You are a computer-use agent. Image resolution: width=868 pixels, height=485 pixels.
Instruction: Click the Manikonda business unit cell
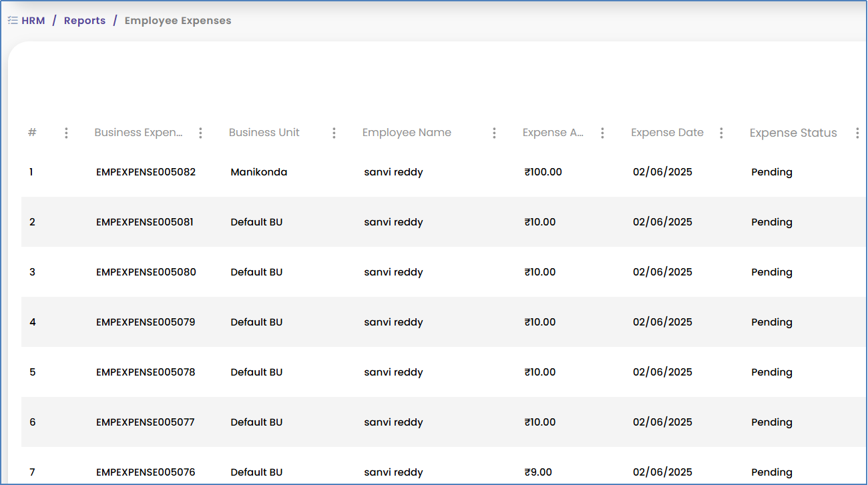coord(259,172)
